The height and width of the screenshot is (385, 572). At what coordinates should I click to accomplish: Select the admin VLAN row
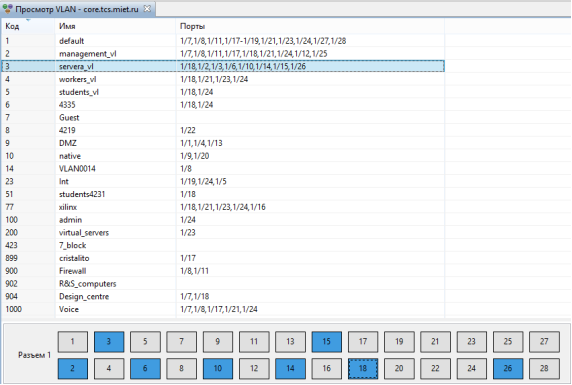click(x=223, y=220)
